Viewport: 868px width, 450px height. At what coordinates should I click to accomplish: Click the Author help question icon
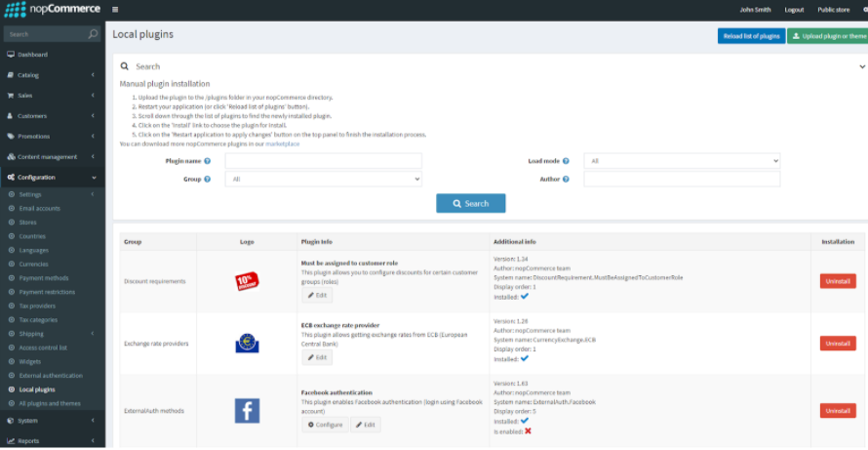point(566,179)
